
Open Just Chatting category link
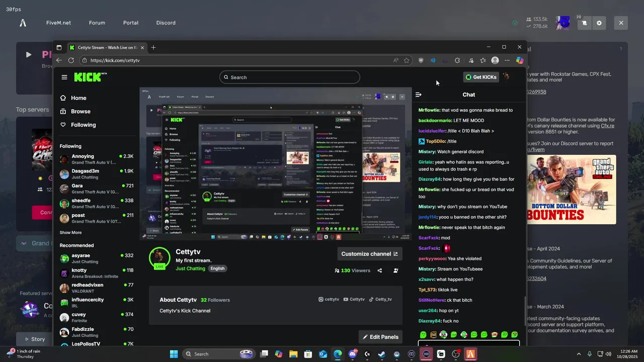pyautogui.click(x=190, y=268)
